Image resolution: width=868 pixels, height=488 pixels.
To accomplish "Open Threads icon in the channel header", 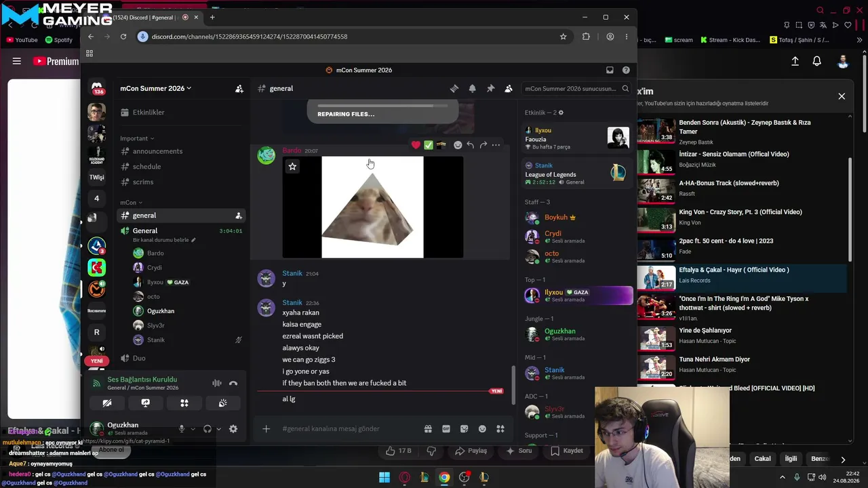I will 454,89.
